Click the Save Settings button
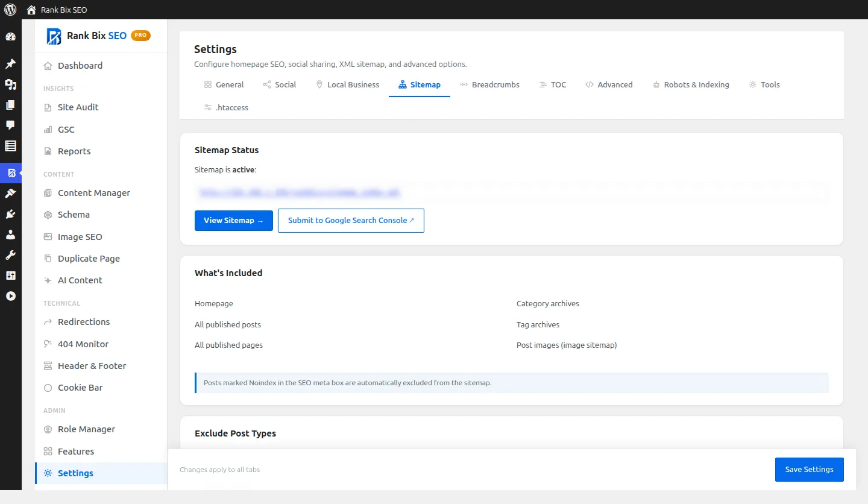The image size is (868, 504). pos(810,470)
